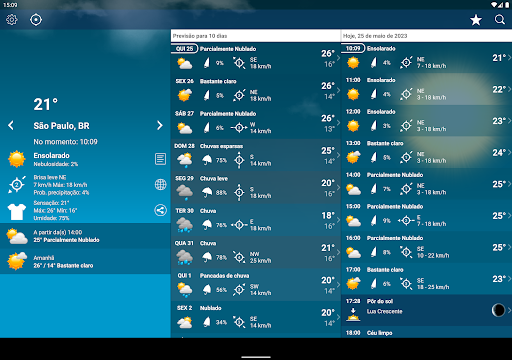Screen dimensions: 512x360
Task: Tap QUI 1 Pancadas de chuva icon
Action: click(x=184, y=289)
